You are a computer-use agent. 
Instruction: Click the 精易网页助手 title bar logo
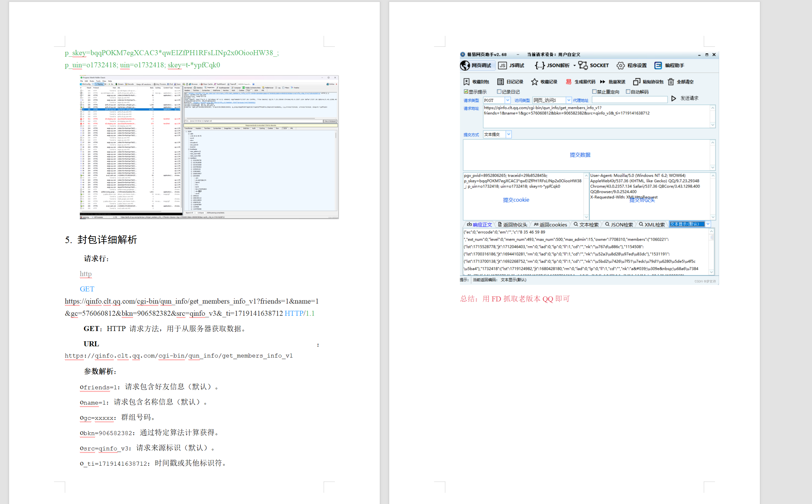(x=462, y=54)
